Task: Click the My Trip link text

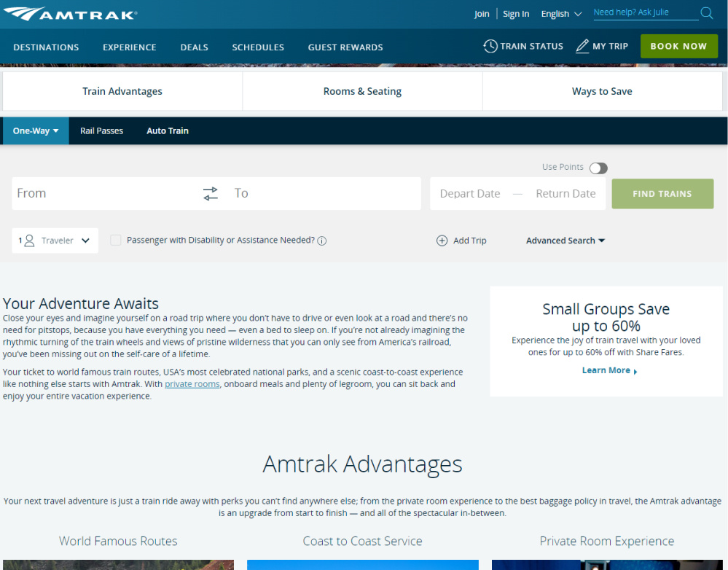Action: click(610, 46)
